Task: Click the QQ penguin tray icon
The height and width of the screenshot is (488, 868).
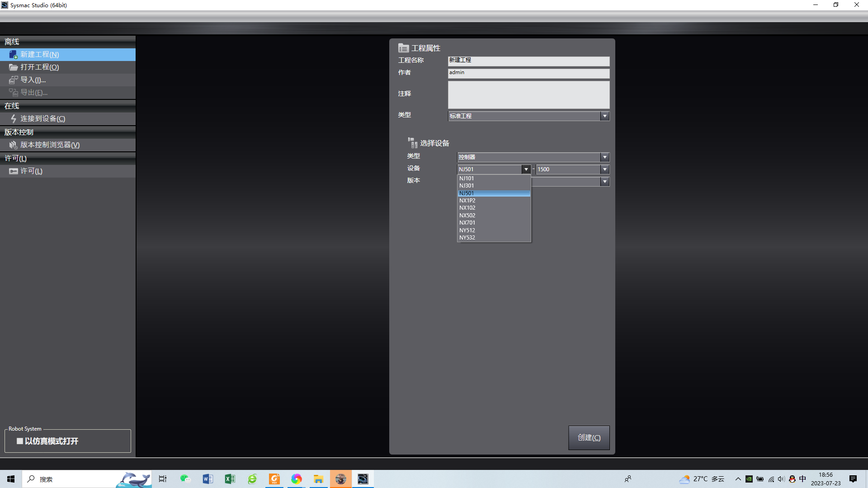Action: coord(792,479)
